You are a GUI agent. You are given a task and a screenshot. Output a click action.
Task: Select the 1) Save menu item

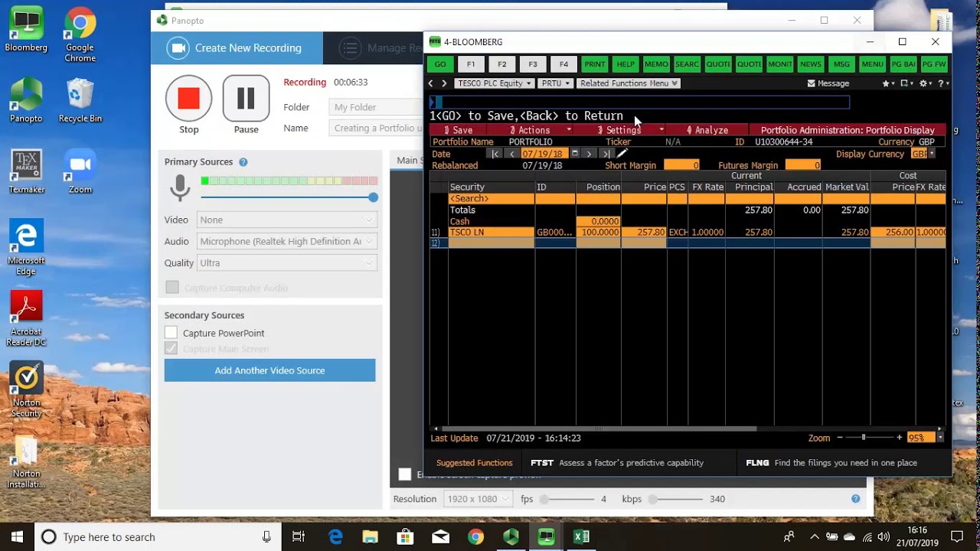459,130
